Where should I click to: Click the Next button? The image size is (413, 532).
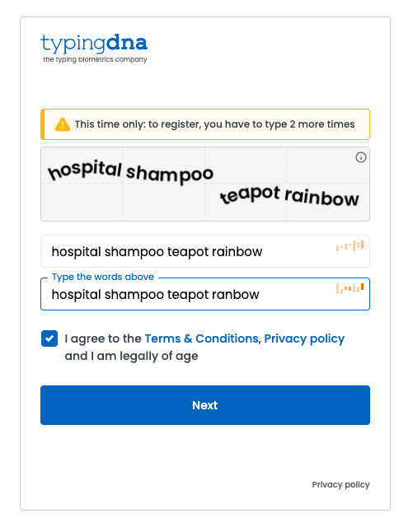pyautogui.click(x=205, y=405)
